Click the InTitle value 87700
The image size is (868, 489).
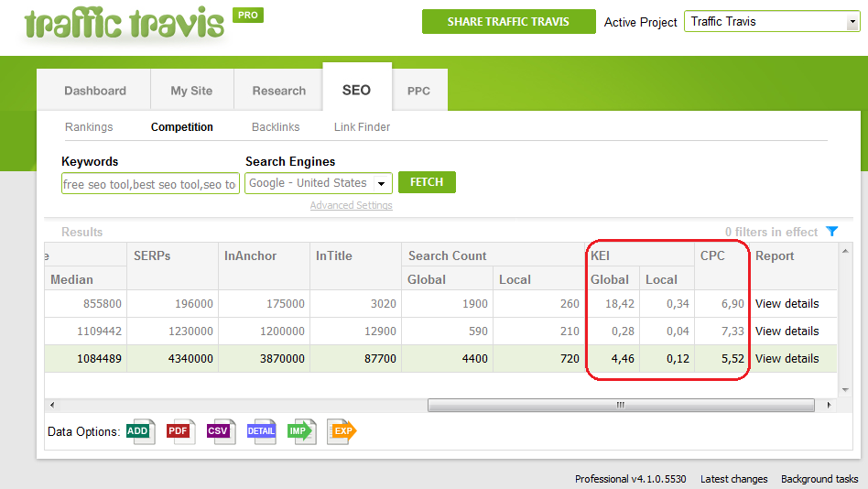point(380,358)
